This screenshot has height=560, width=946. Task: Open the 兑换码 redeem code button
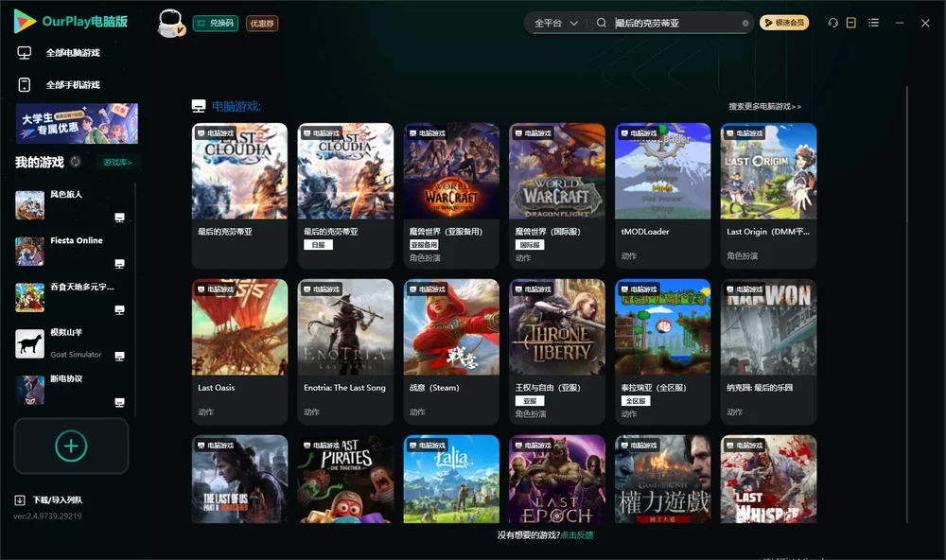pos(216,23)
